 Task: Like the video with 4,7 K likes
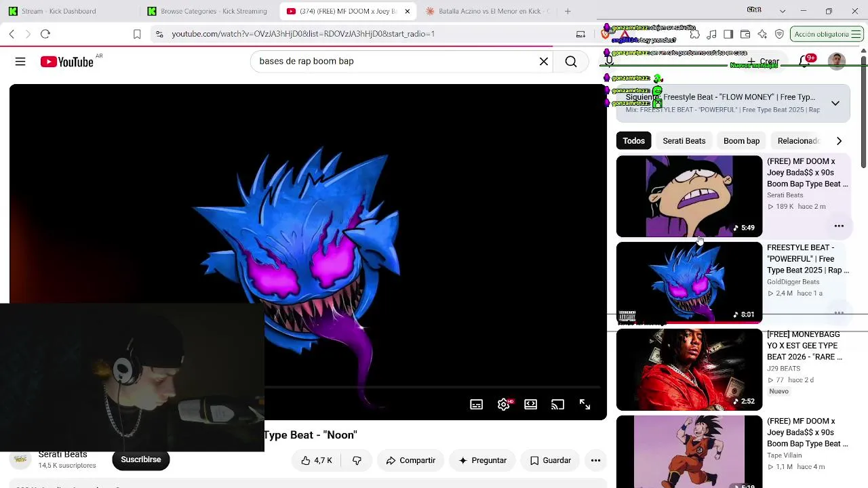click(317, 460)
